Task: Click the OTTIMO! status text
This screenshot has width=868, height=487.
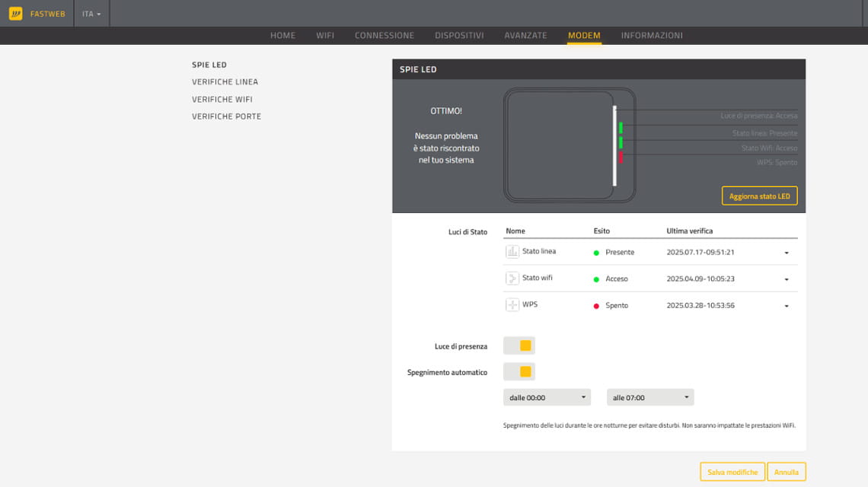Action: [446, 111]
